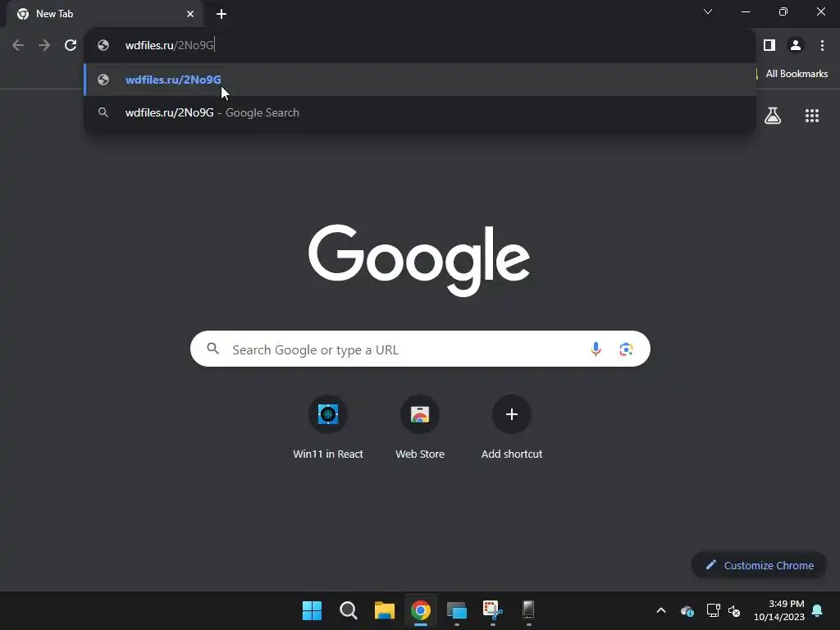Open the notifications bell

coord(817,610)
